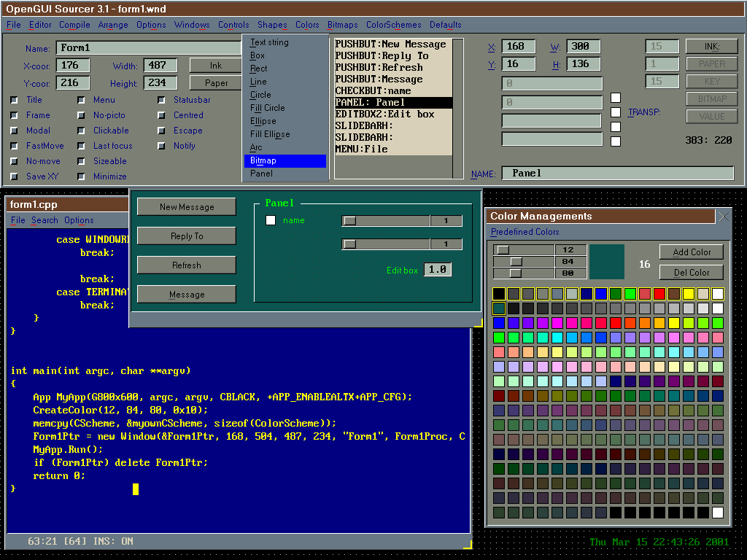Toggle the Notify checkbox

click(161, 146)
